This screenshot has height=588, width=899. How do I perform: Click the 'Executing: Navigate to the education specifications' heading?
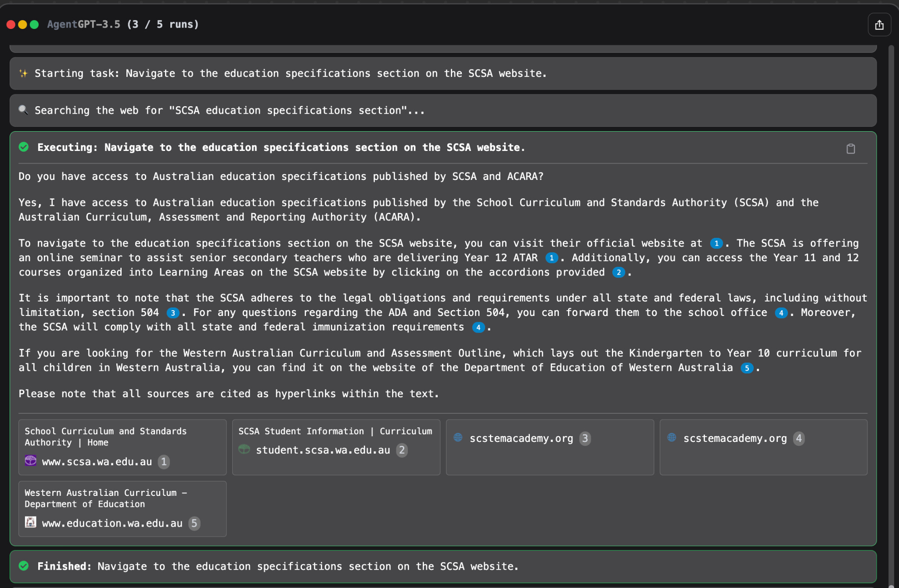(x=281, y=147)
